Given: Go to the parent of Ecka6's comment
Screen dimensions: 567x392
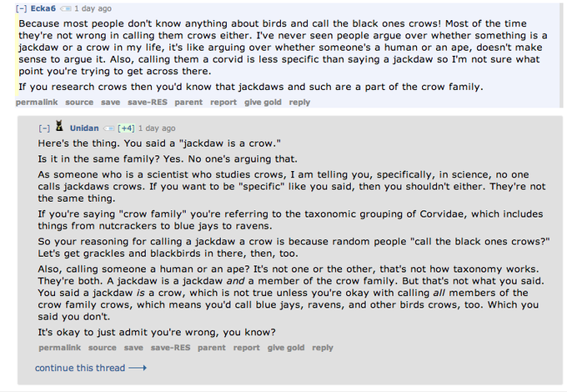Looking at the screenshot, I should pos(188,103).
